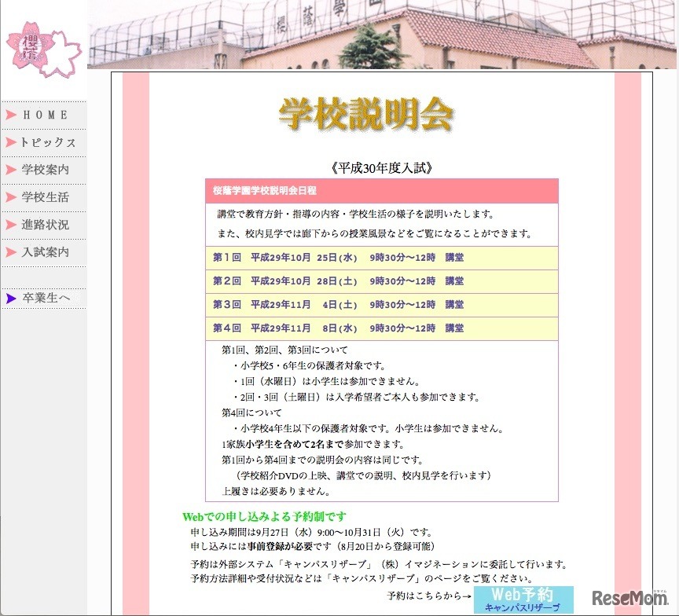Open the 進路状況 page link
Viewport: 679px width, 616px height.
(x=47, y=225)
